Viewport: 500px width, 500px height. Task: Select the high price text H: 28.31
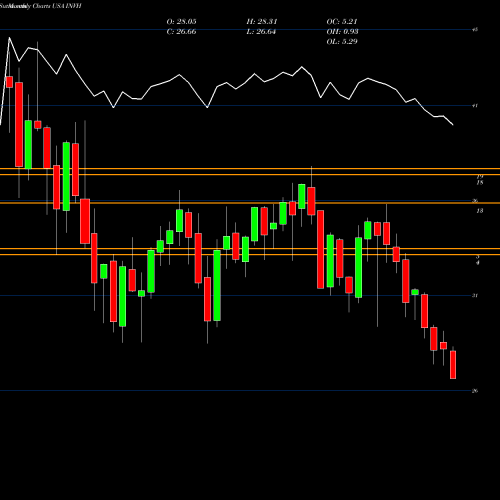pyautogui.click(x=262, y=22)
